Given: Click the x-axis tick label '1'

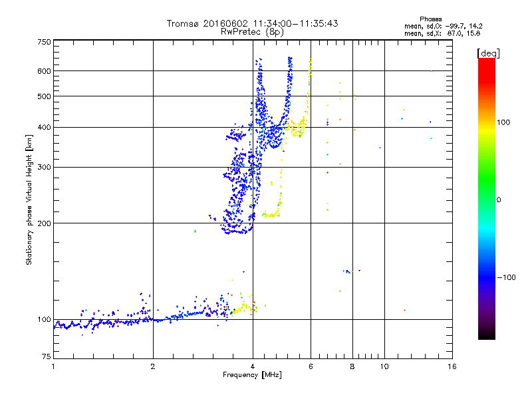Looking at the screenshot, I should click(54, 366).
